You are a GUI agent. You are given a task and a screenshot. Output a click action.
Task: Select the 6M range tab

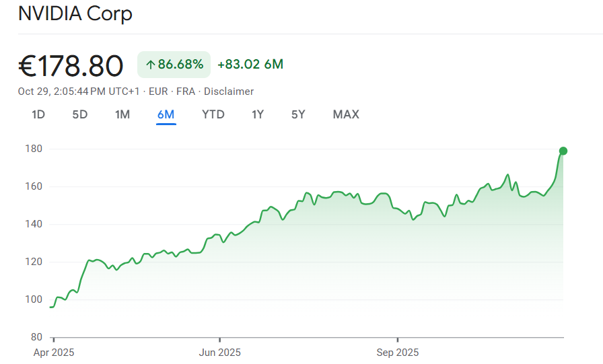pos(166,114)
